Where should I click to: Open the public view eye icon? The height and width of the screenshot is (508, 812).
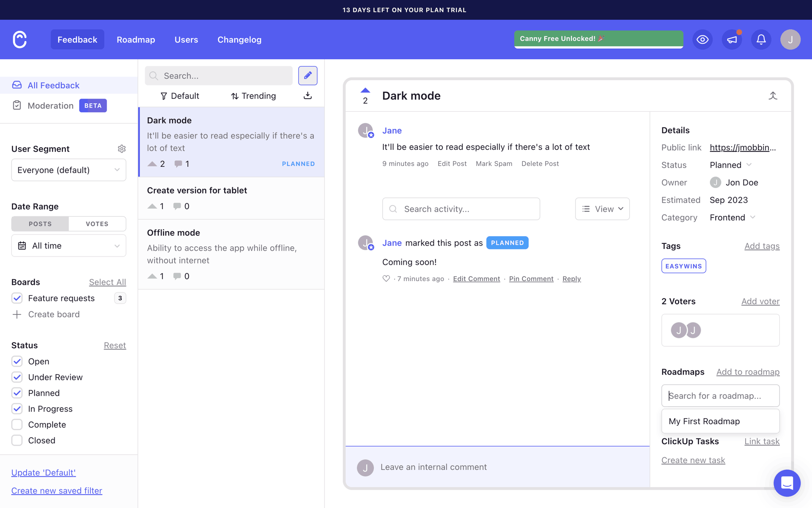coord(702,39)
